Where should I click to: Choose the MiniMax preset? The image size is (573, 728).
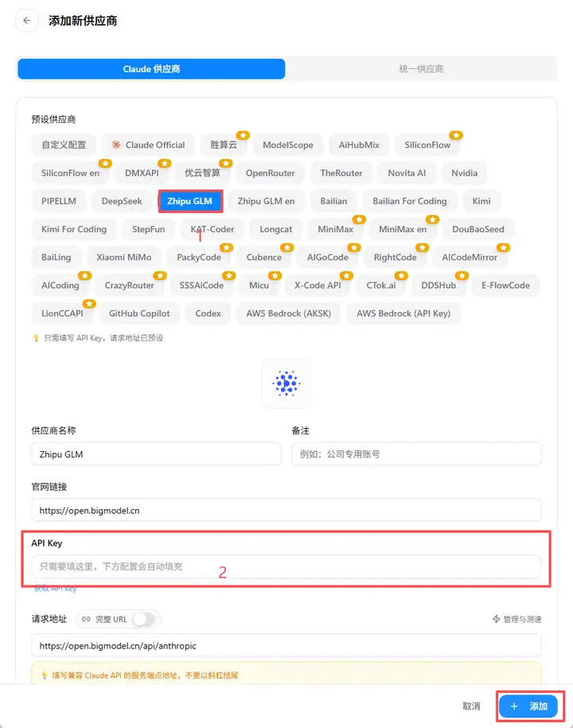tap(335, 229)
